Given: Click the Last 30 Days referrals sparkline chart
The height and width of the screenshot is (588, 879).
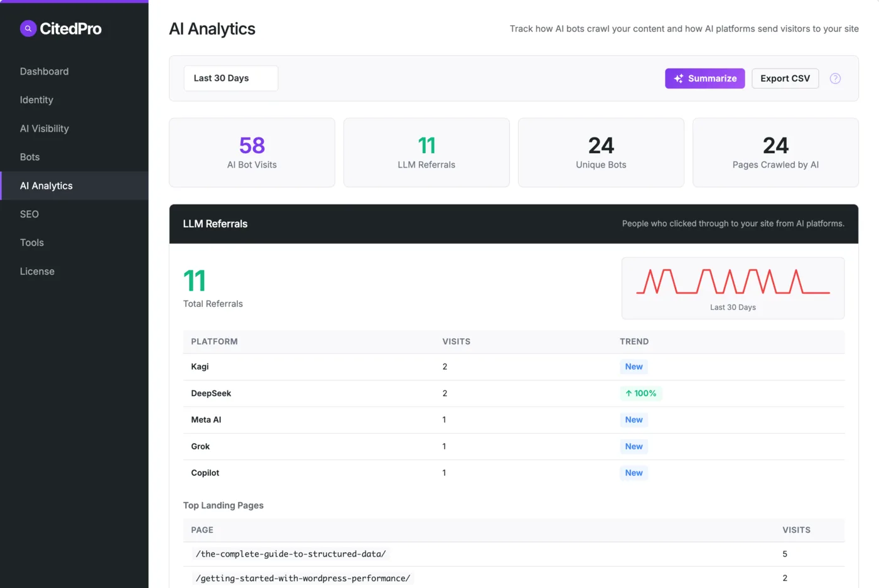Looking at the screenshot, I should [x=733, y=288].
